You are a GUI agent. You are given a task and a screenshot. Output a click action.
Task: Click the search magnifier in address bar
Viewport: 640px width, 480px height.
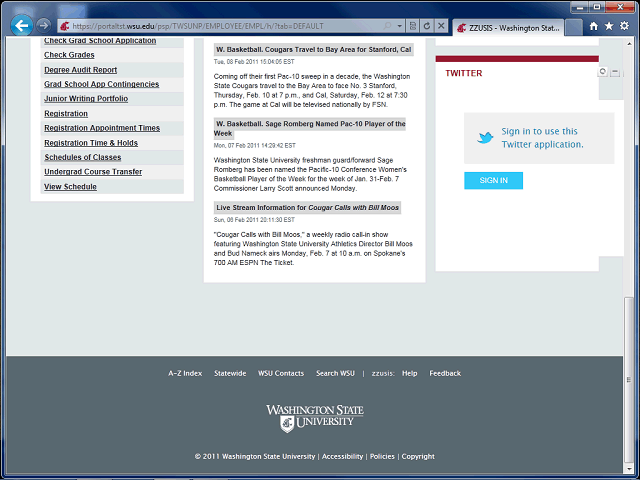point(387,26)
